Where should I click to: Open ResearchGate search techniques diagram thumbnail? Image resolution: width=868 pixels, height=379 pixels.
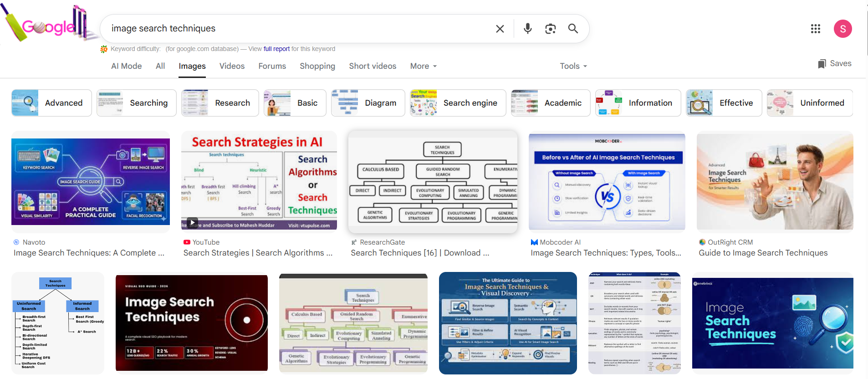[x=433, y=181]
